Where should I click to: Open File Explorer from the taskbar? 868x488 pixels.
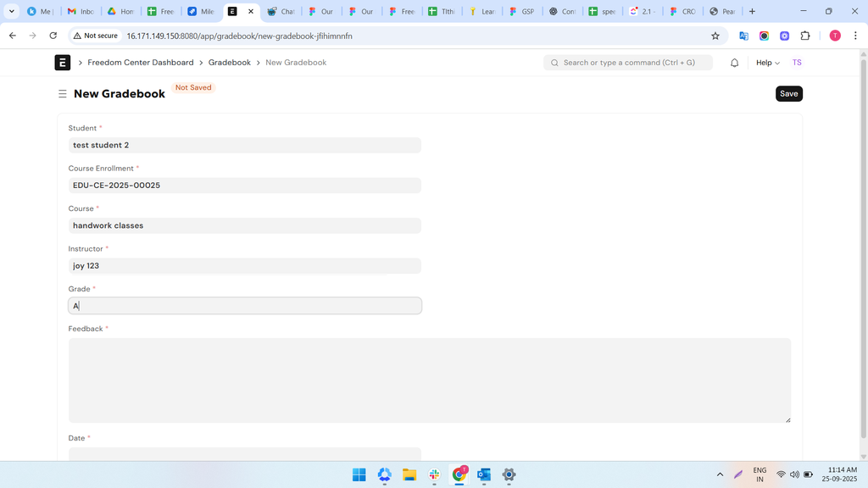[x=409, y=474]
